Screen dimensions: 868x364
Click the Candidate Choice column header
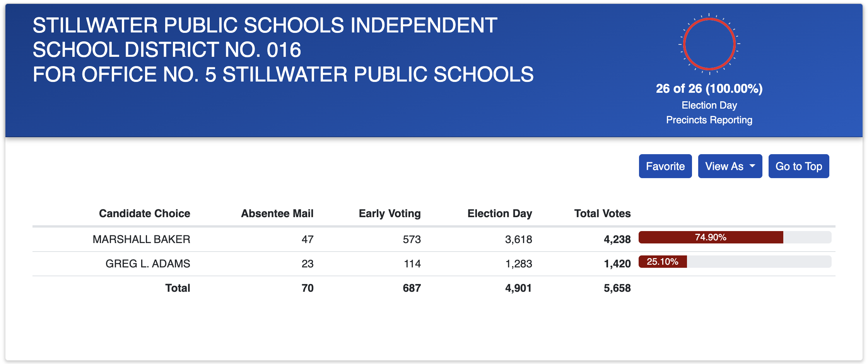(145, 213)
